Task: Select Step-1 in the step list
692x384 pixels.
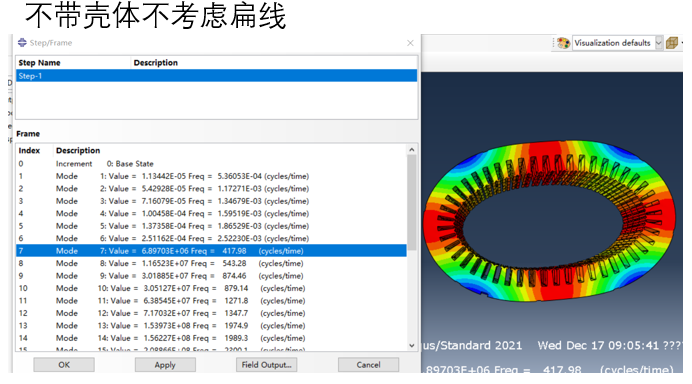Action: pos(216,76)
